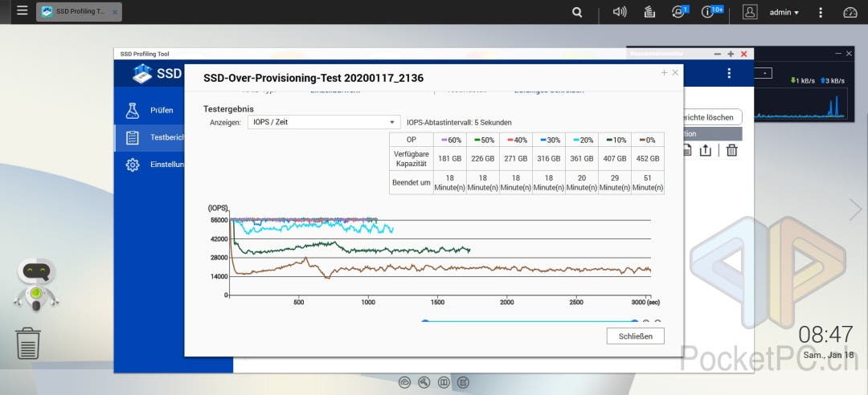The image size is (868, 395).
Task: Click the 452 GB capacity cell
Action: (x=648, y=158)
